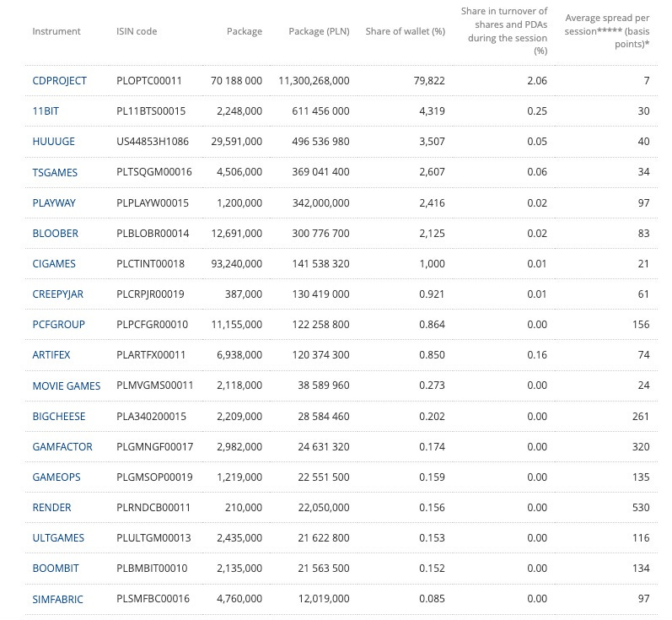Open the ULTGAMES instrument link
Screen dimensions: 672x620
[x=58, y=538]
